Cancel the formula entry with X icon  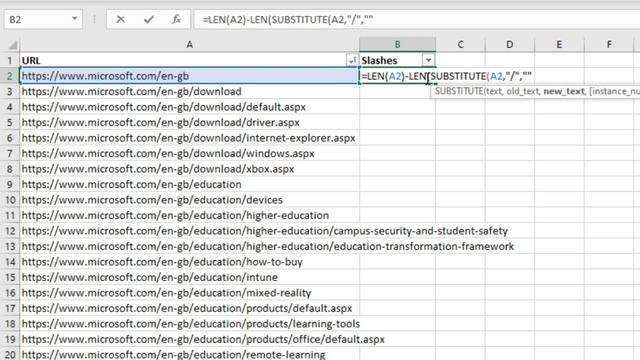120,19
